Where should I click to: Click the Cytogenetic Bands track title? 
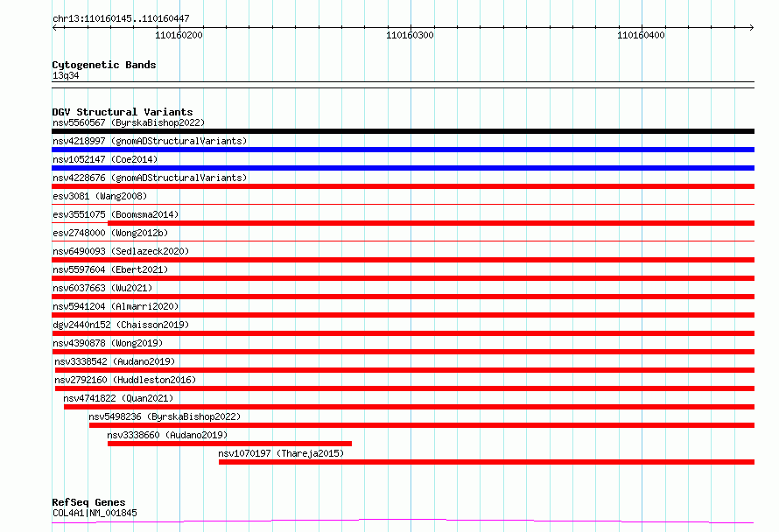click(104, 65)
